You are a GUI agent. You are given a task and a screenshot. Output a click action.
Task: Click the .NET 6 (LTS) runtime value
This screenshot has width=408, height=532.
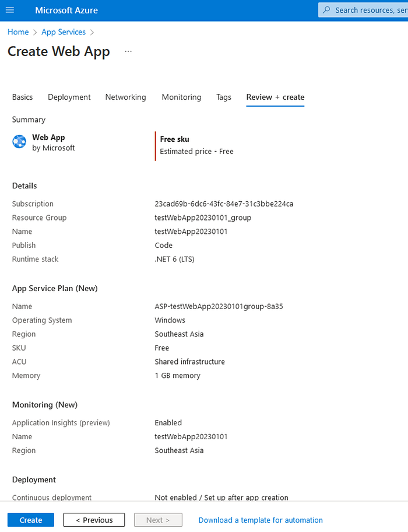point(174,259)
